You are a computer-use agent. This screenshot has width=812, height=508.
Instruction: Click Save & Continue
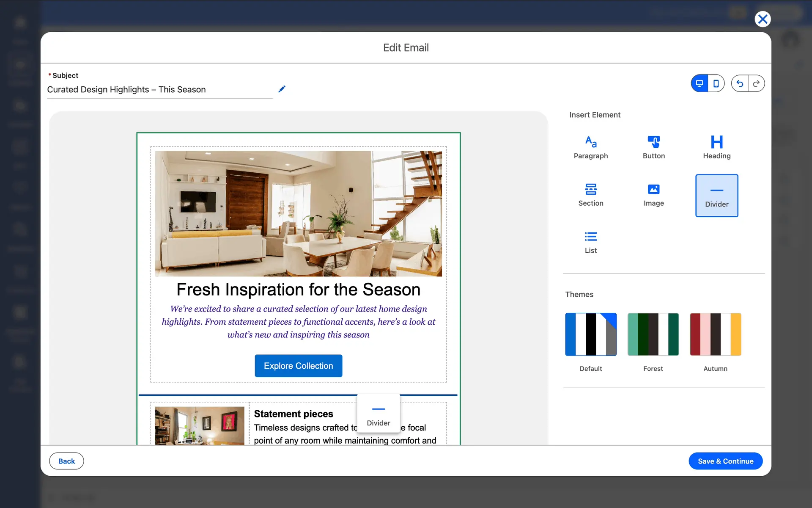(725, 461)
